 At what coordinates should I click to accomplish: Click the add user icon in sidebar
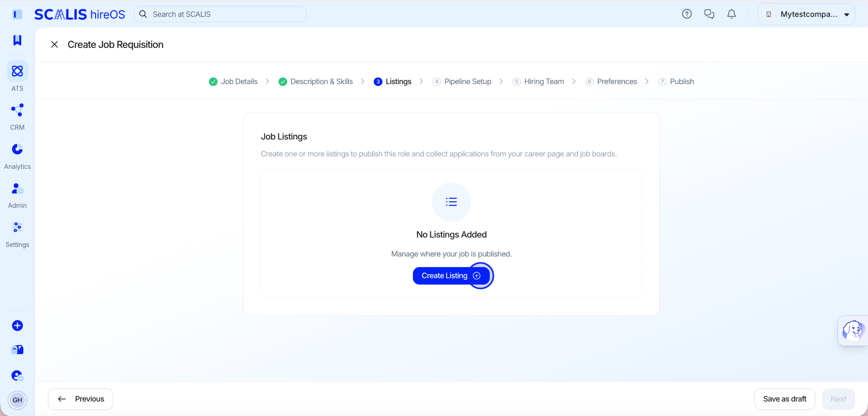tap(17, 375)
